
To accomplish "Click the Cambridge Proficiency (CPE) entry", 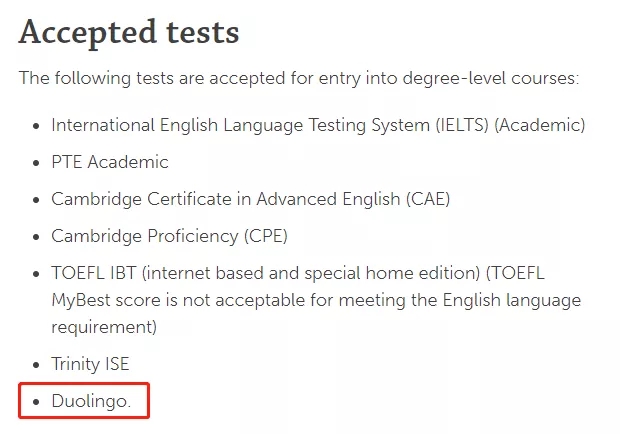I will 169,236.
